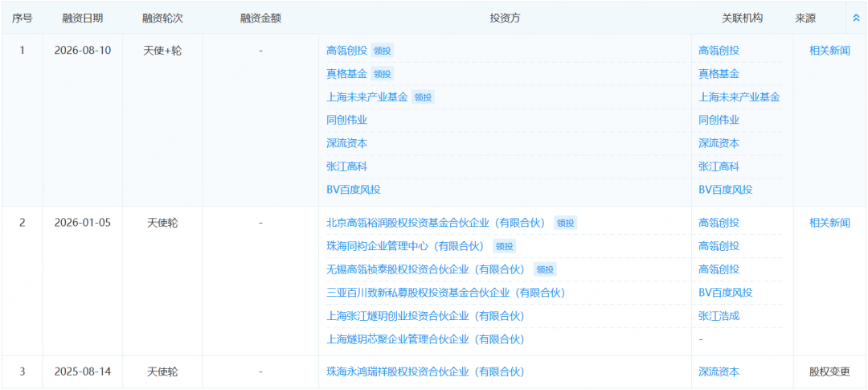Select the 领投 tag beside 高瓴创投

coord(382,51)
